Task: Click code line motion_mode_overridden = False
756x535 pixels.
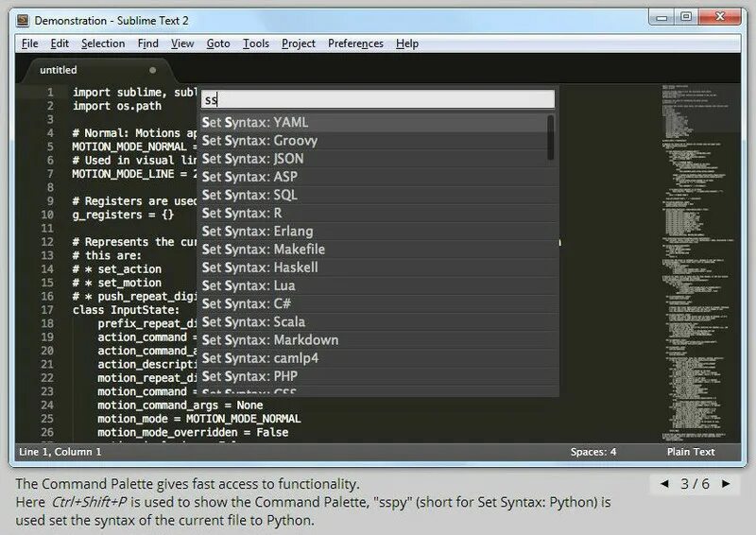Action: click(x=193, y=432)
